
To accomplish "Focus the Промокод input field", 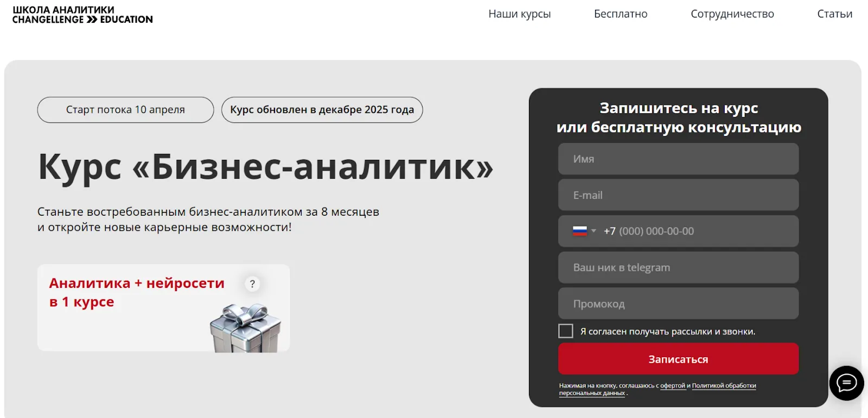I will (678, 304).
